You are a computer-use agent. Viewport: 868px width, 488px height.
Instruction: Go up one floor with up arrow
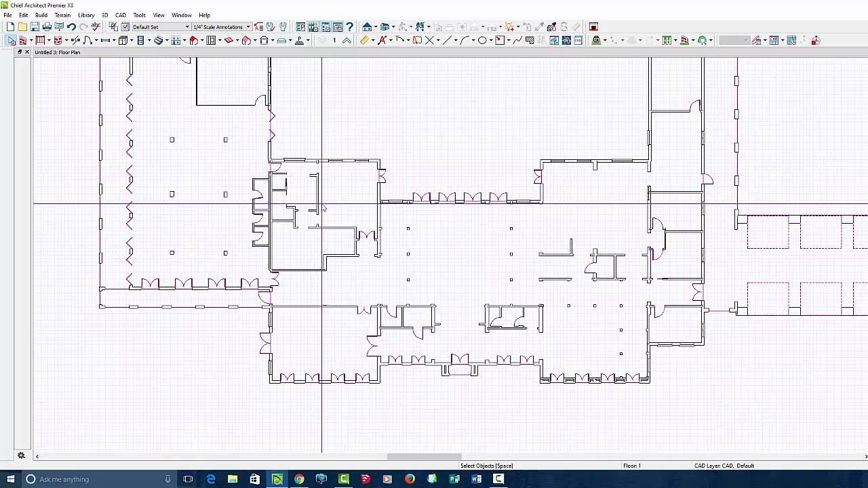point(346,41)
